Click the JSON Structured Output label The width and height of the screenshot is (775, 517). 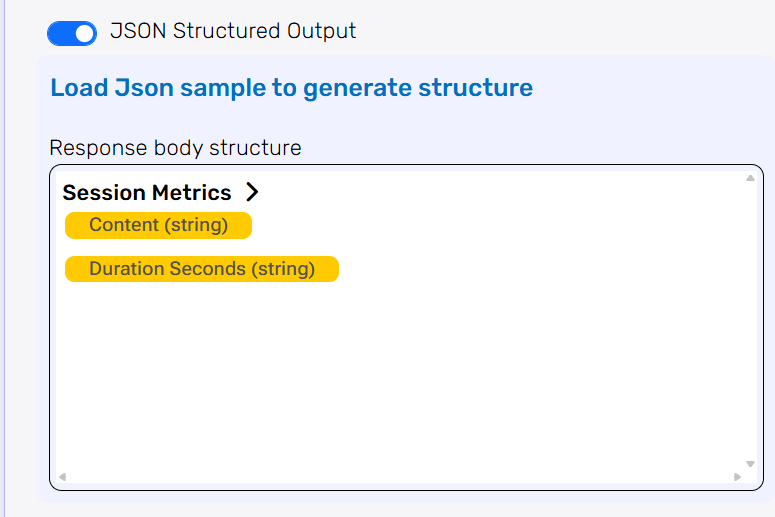[x=233, y=31]
